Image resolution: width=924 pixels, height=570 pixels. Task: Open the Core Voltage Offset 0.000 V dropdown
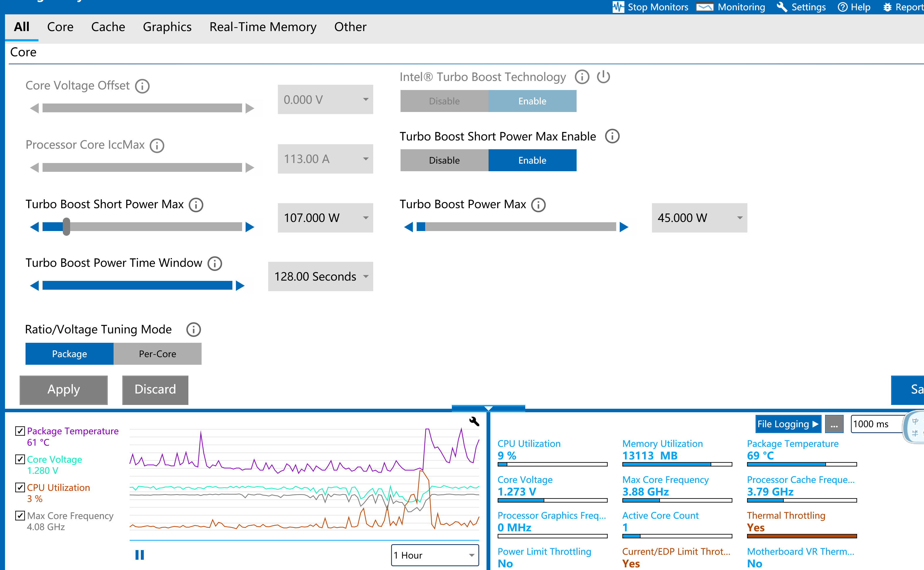tap(325, 99)
